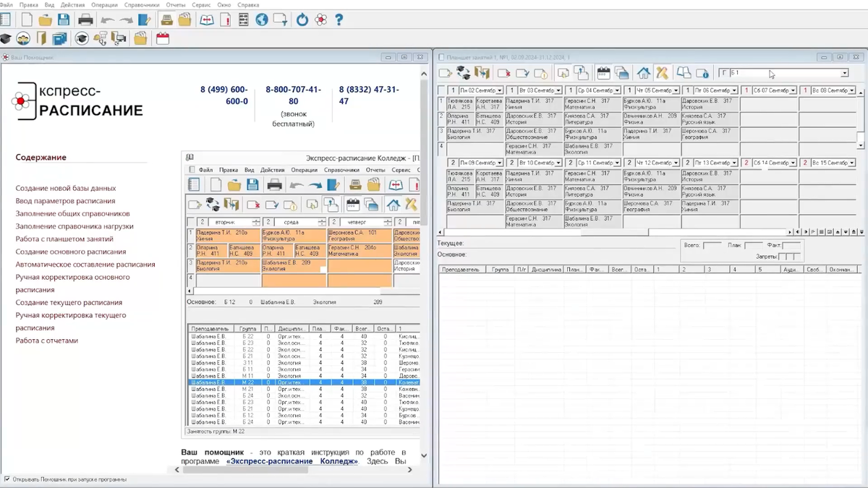
Task: Click the globe icon in main toolbar
Action: pyautogui.click(x=262, y=20)
